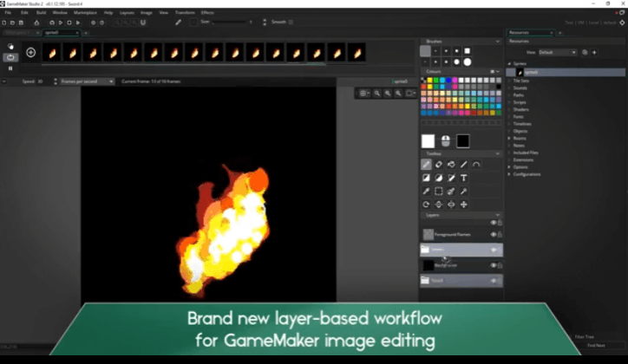This screenshot has height=364, width=628.
Task: Select the Pan move tool
Action: (x=463, y=205)
